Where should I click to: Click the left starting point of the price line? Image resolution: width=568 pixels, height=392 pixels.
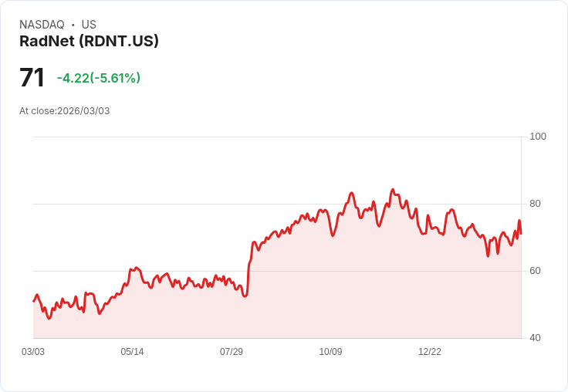pos(34,301)
